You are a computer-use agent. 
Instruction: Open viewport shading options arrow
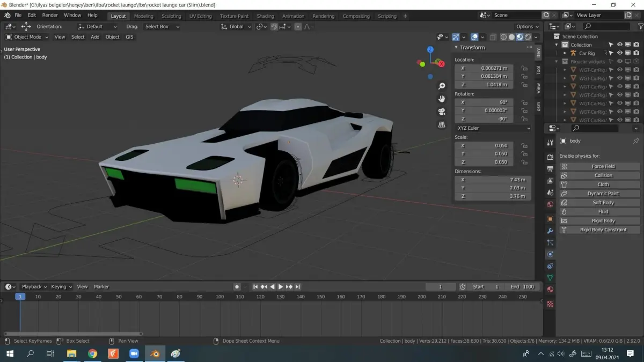(x=536, y=37)
